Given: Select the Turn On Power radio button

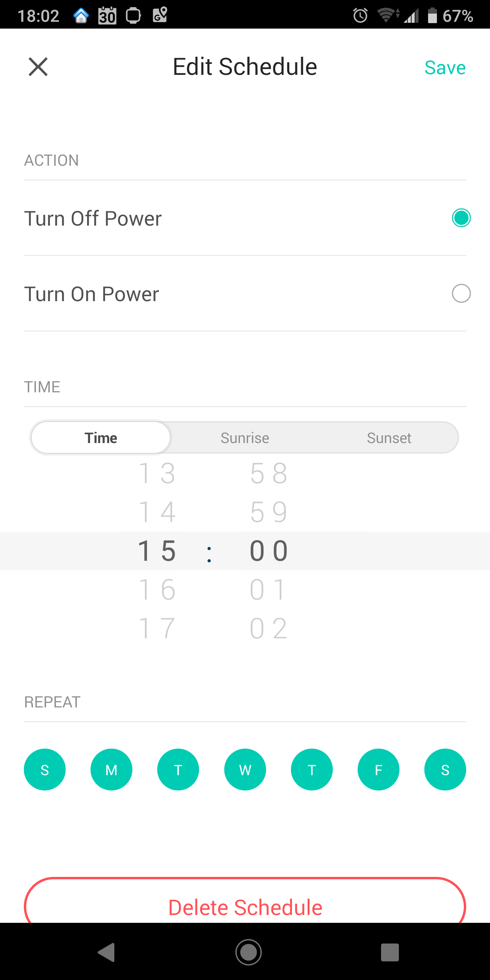Looking at the screenshot, I should coord(461,294).
